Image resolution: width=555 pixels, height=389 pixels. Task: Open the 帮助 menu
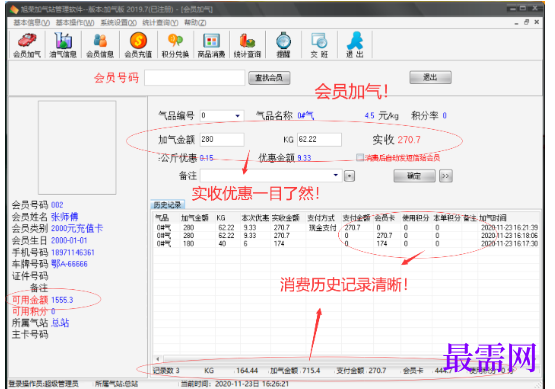[195, 23]
